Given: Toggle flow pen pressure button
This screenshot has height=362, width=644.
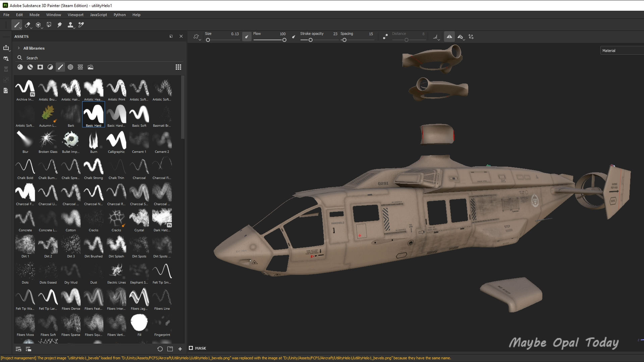Looking at the screenshot, I should (294, 37).
